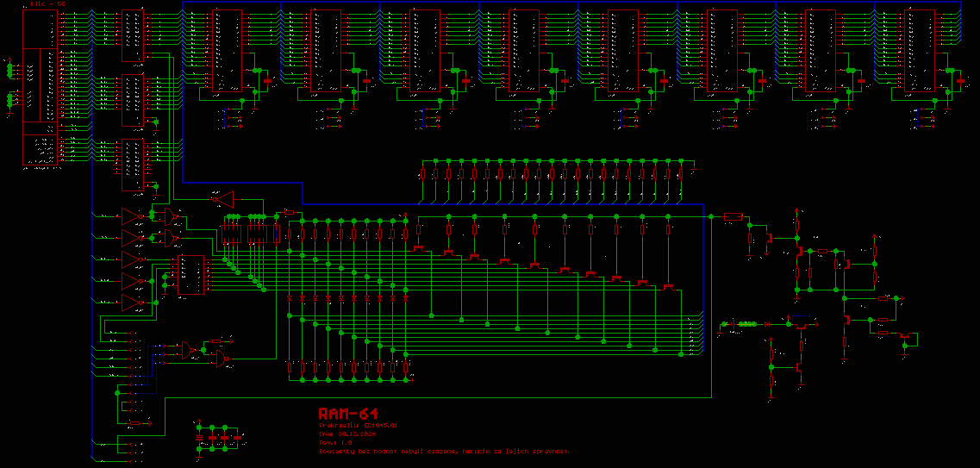Select the decoder IC right of the inverters
The width and height of the screenshot is (980, 468).
click(190, 275)
